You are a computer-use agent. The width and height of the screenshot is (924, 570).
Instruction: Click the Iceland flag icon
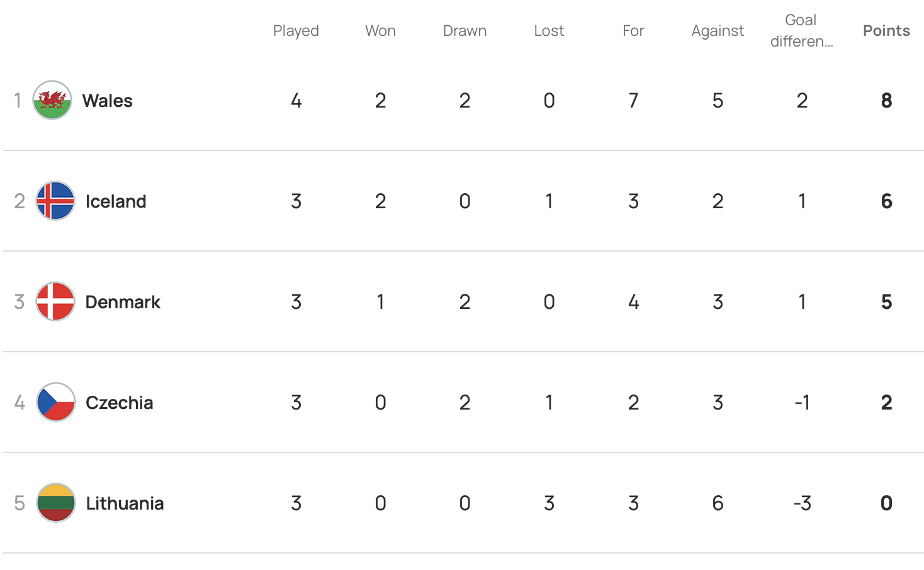55,201
